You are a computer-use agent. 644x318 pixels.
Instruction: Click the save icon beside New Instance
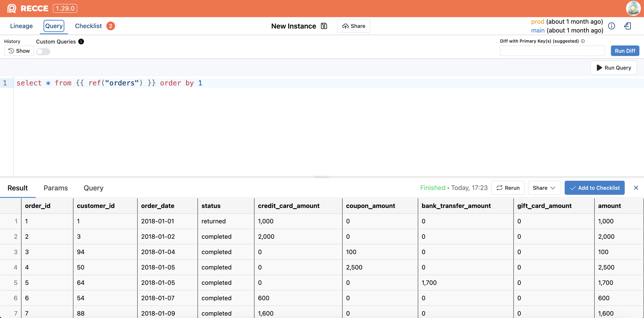pyautogui.click(x=324, y=26)
